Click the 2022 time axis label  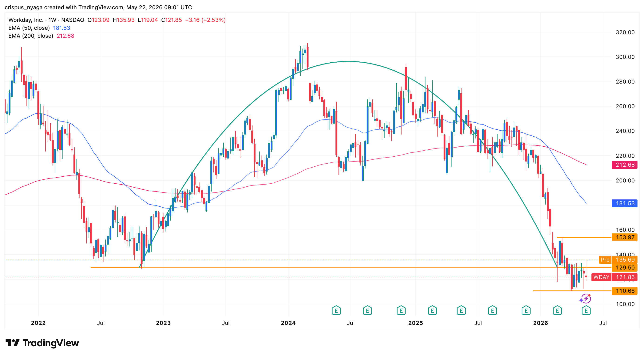38,323
